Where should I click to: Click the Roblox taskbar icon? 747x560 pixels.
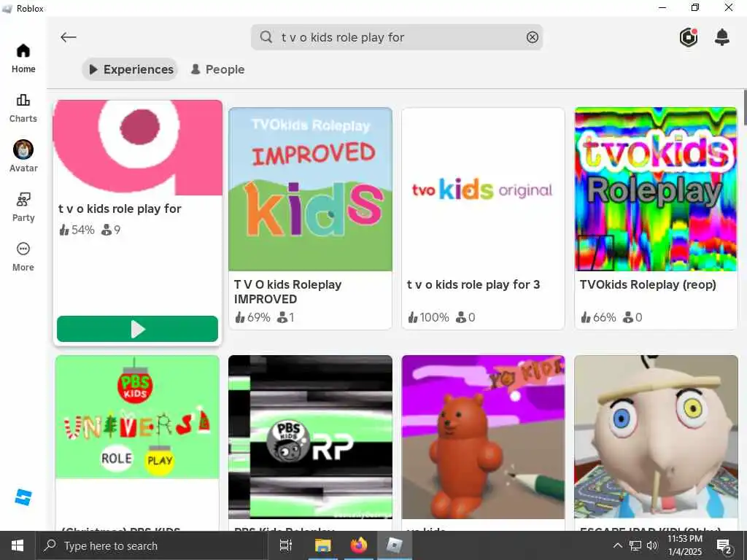point(395,545)
